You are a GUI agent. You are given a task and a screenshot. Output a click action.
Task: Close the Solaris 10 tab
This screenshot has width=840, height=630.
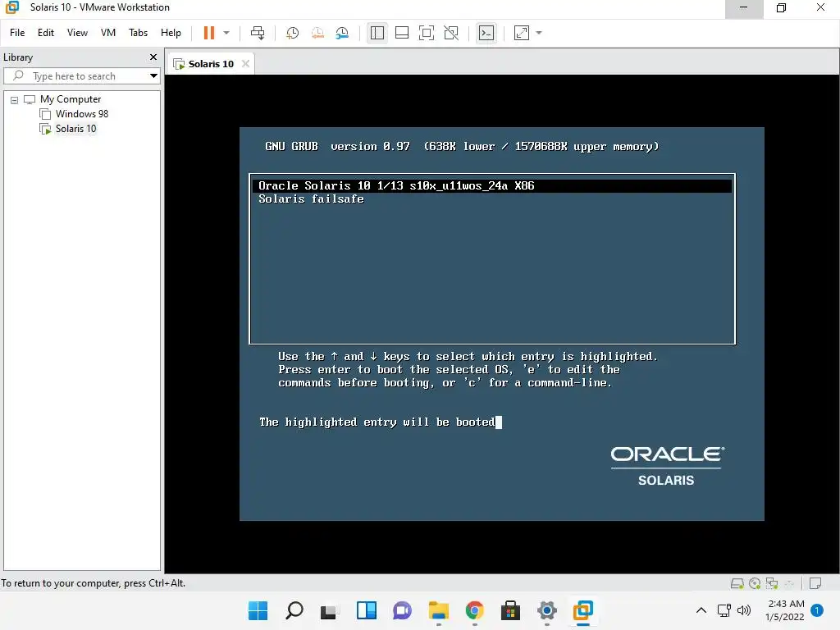point(245,64)
